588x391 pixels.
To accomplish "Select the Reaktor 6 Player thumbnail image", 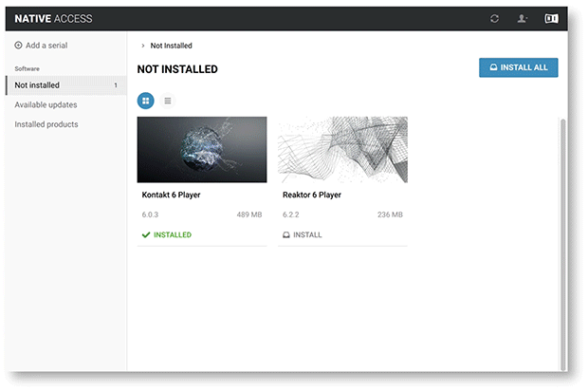I will point(342,149).
